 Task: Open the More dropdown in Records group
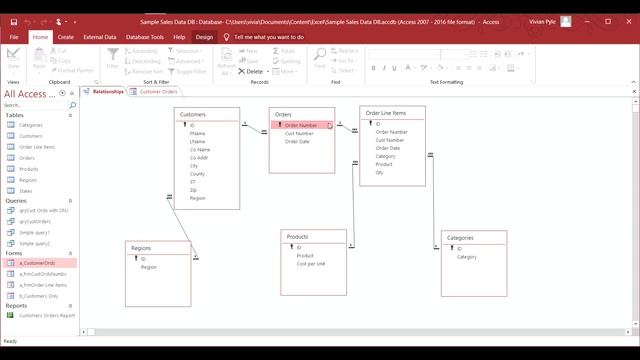285,71
